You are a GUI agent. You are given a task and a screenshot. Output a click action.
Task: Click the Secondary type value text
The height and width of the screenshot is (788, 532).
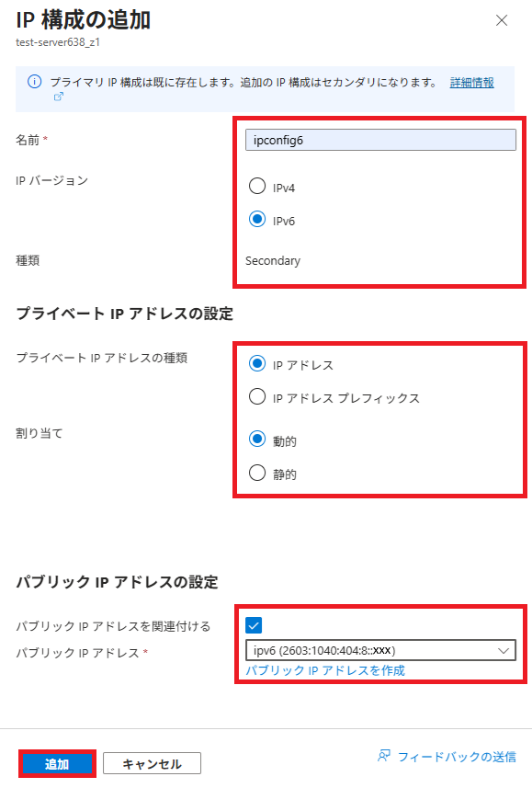click(273, 261)
